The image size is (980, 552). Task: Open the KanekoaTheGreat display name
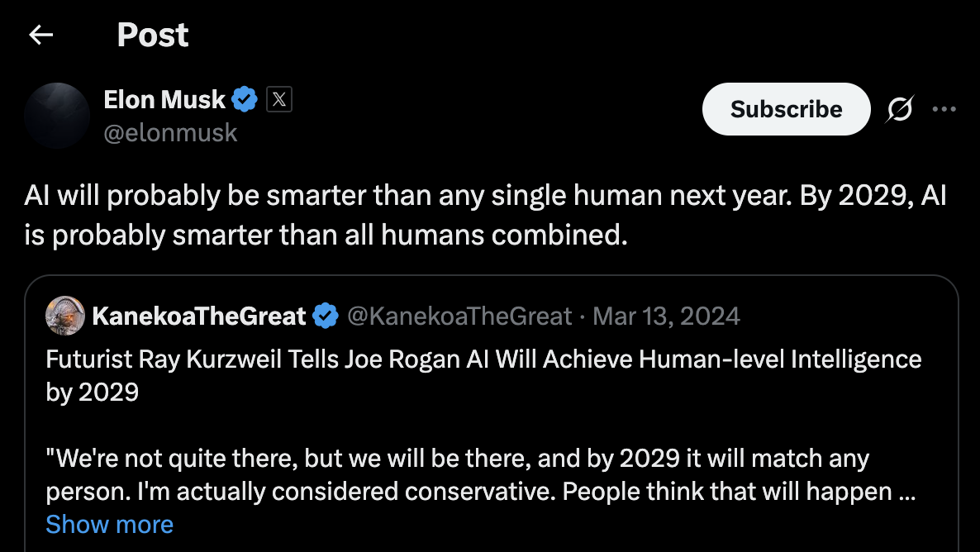coord(199,316)
